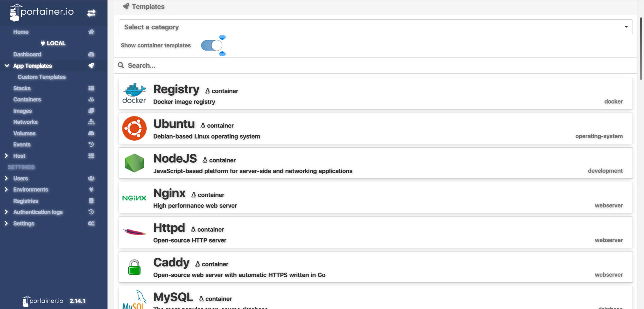Expand the Users submenu chevron
644x309 pixels.
tap(6, 178)
